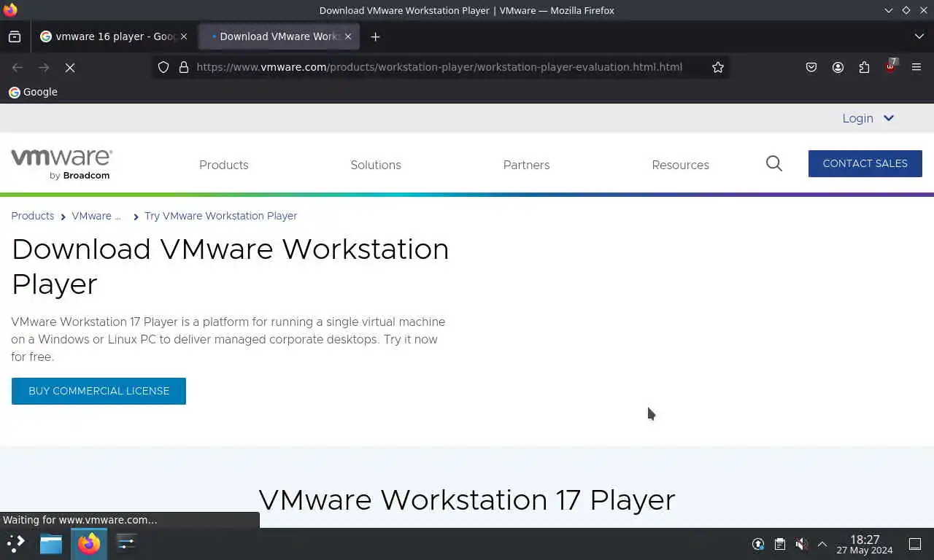
Task: Open the Partners navigation menu
Action: (526, 165)
